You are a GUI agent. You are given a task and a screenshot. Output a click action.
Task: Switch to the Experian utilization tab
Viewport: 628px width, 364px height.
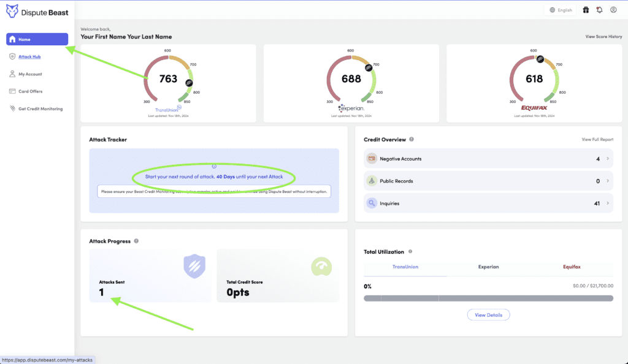pyautogui.click(x=488, y=267)
